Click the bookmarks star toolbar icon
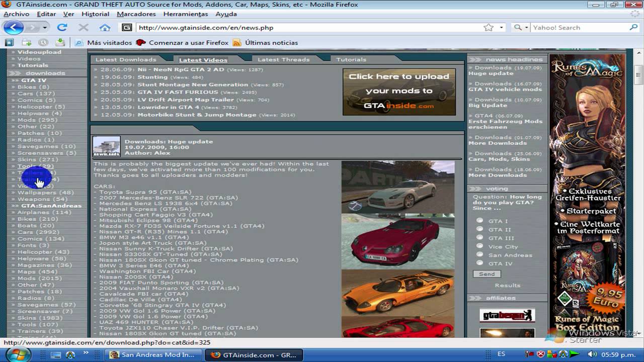Screen dimensions: 644x362 point(9,43)
